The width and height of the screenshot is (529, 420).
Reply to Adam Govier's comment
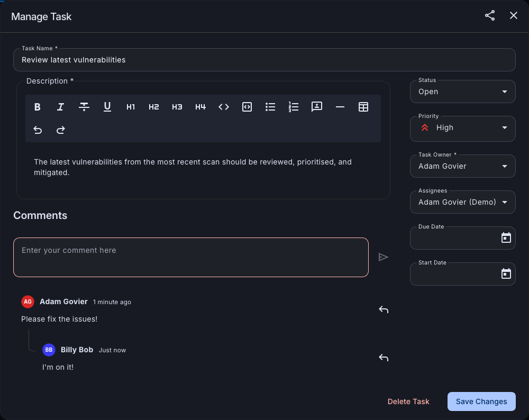(x=384, y=309)
